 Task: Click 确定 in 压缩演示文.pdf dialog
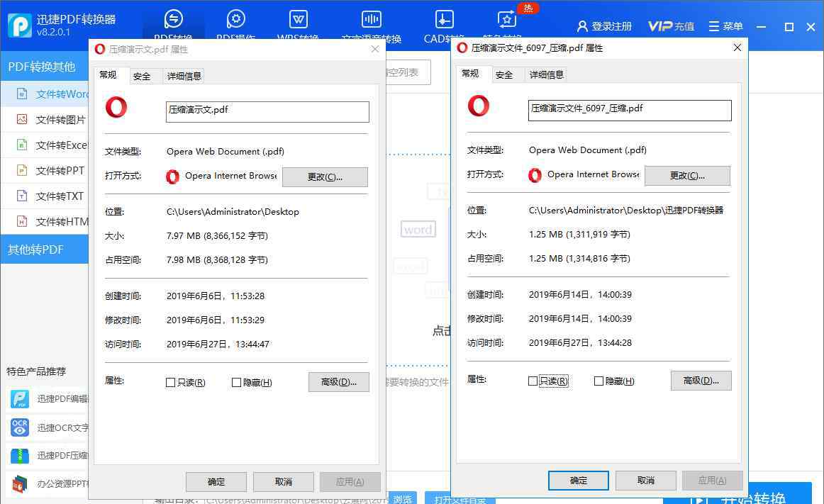click(216, 482)
